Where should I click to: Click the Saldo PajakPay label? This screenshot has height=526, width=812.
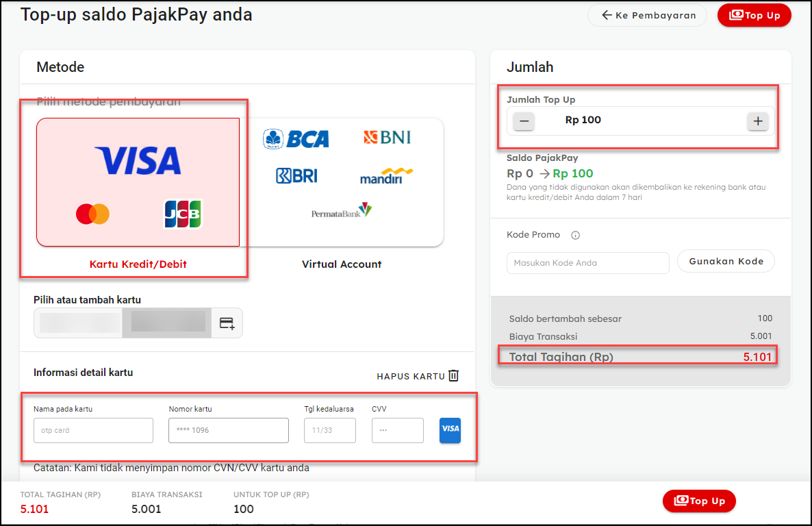(542, 158)
